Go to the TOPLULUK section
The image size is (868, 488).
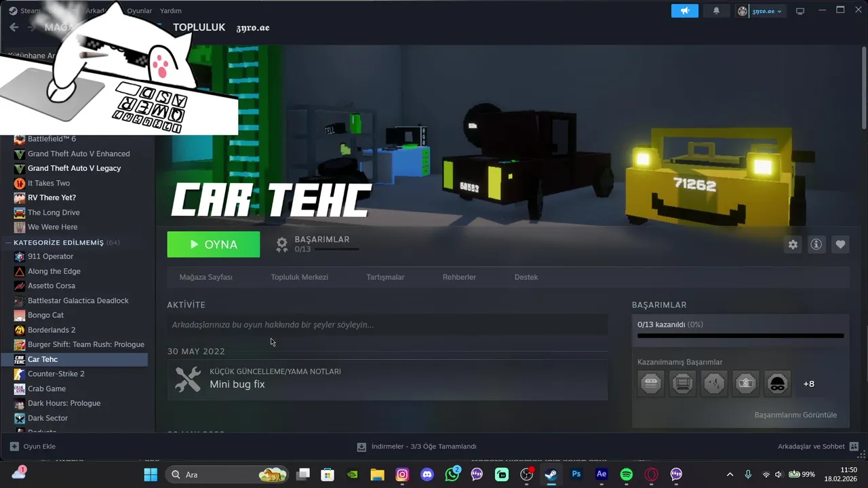tap(199, 27)
